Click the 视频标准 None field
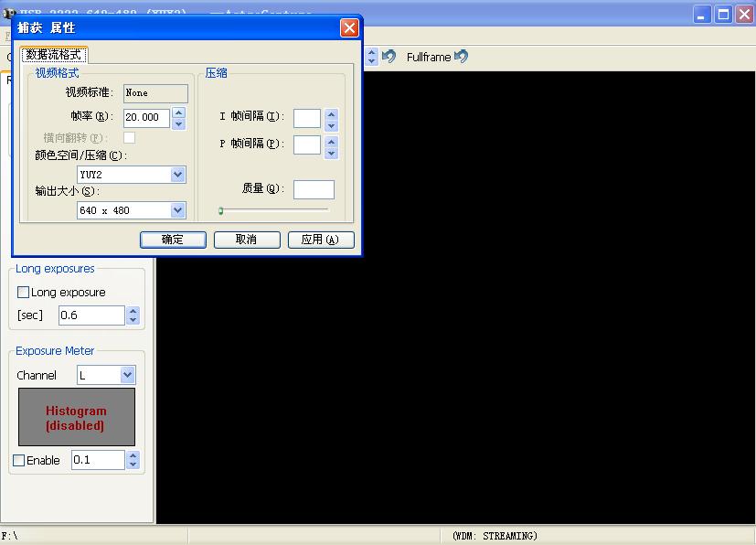The width and height of the screenshot is (756, 545). click(155, 93)
